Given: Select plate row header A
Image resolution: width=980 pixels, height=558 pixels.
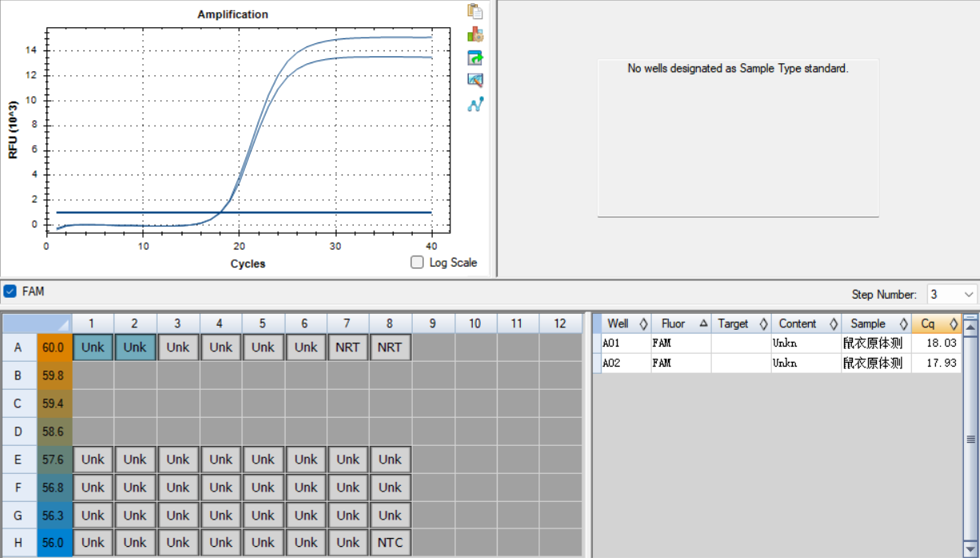Looking at the screenshot, I should (x=18, y=347).
